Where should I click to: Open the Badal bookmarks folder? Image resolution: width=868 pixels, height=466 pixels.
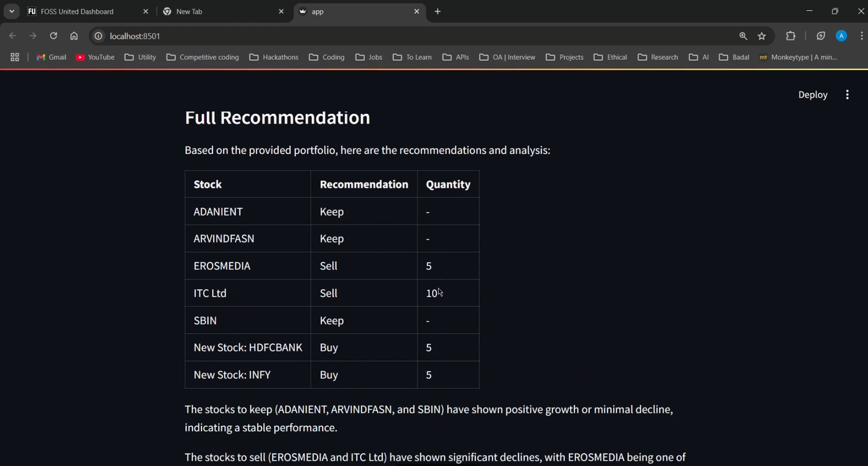(734, 57)
